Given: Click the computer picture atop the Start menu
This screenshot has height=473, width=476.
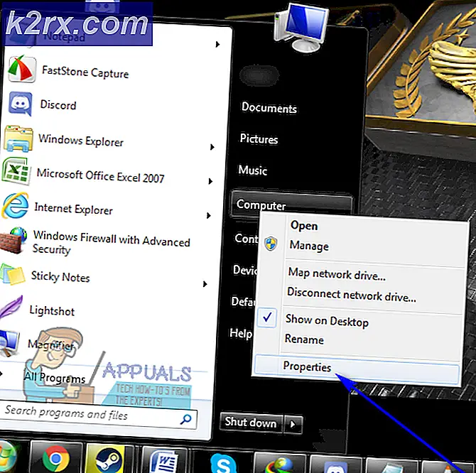Looking at the screenshot, I should tap(301, 28).
